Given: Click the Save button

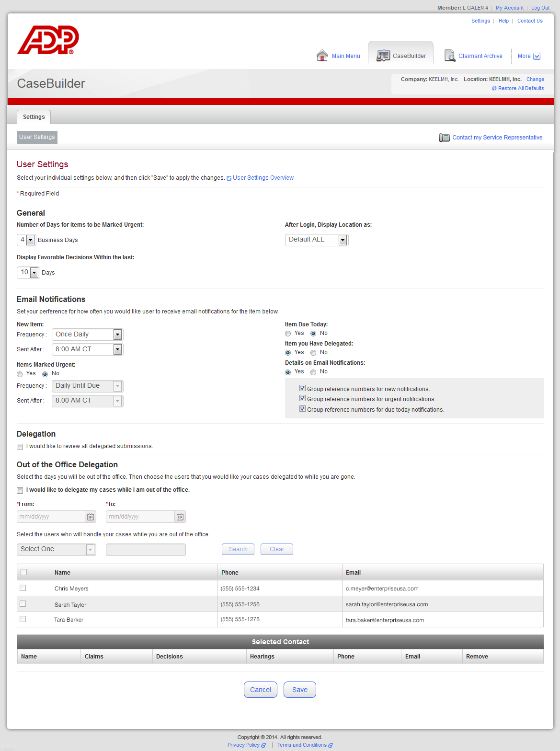Looking at the screenshot, I should (x=299, y=690).
